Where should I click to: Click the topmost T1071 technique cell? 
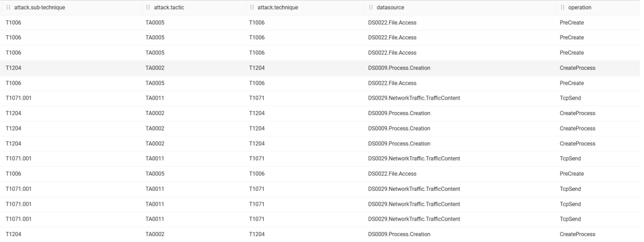(x=256, y=98)
